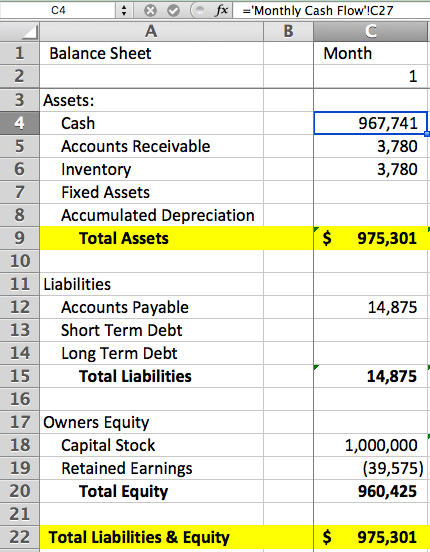Click formula bar with Monthly Cash Flow reference
This screenshot has width=430, height=552.
tap(331, 11)
